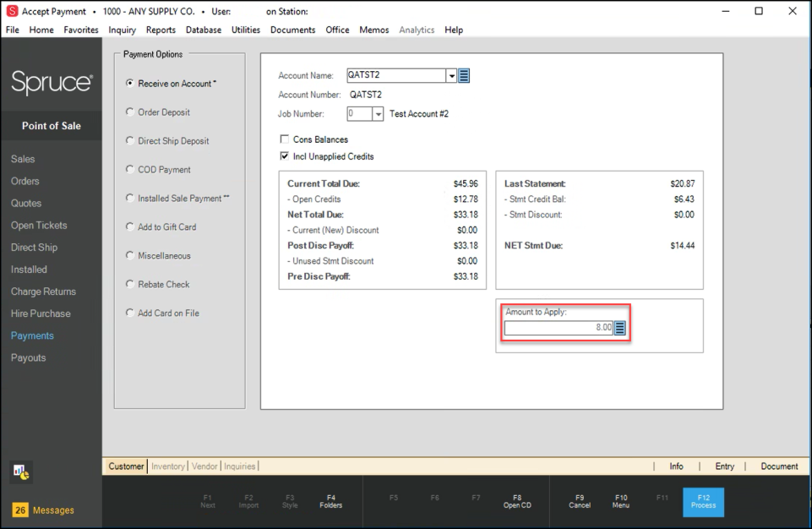Image resolution: width=812 pixels, height=529 pixels.
Task: Open the Utilities menu
Action: pyautogui.click(x=246, y=30)
